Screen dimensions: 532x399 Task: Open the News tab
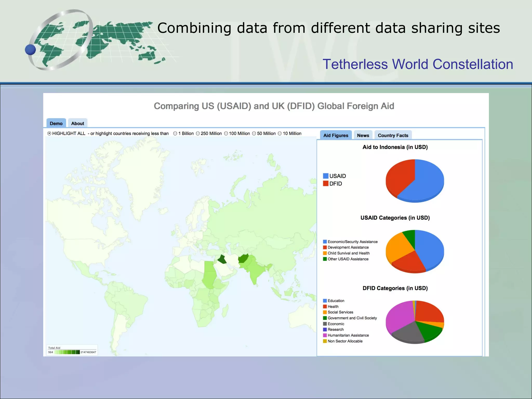[363, 135]
